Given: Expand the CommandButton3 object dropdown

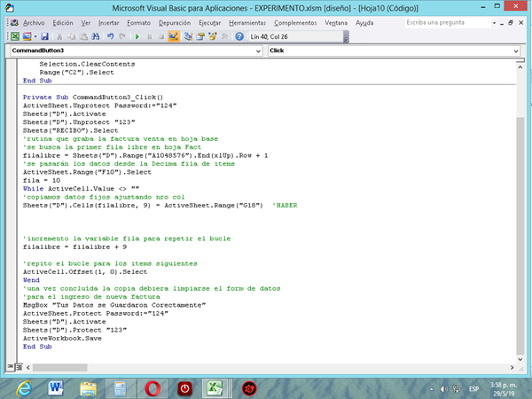Looking at the screenshot, I should (x=258, y=51).
